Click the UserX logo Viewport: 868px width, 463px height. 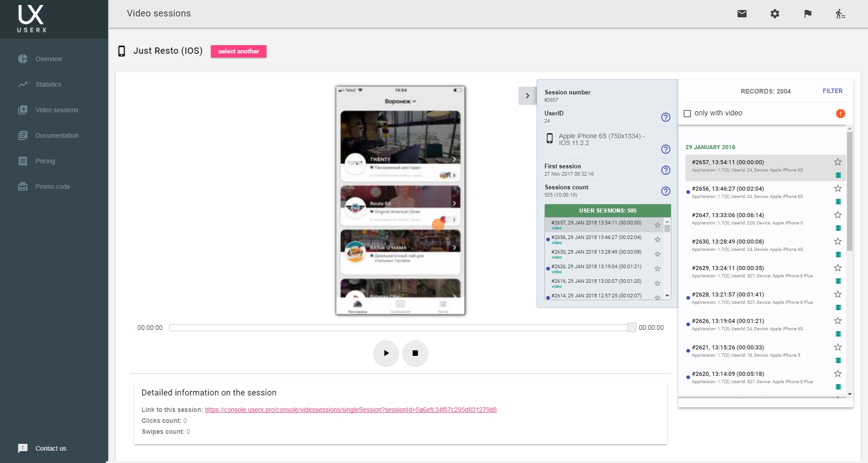(31, 19)
